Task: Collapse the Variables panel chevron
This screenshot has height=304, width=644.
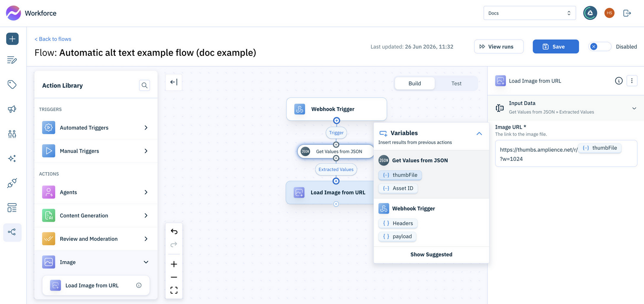Action: [479, 134]
